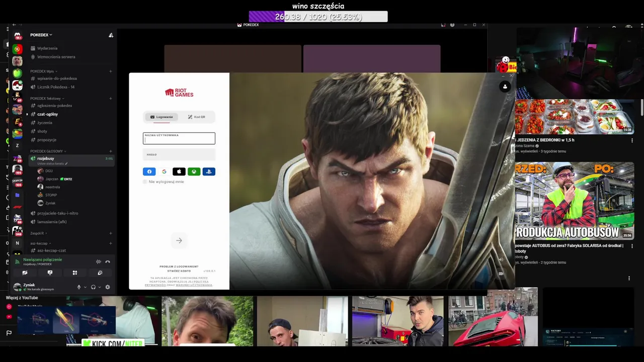Open the Stwórz konto link
The height and width of the screenshot is (362, 644).
pyautogui.click(x=179, y=271)
